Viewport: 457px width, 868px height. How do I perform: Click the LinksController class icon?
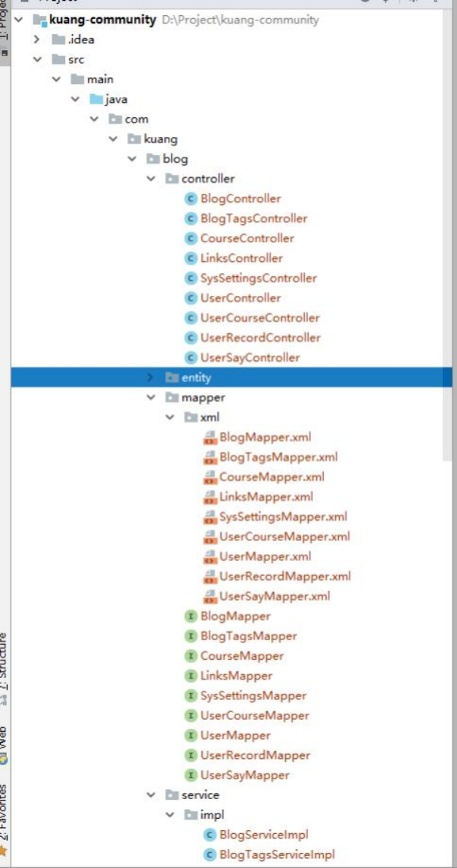(x=191, y=259)
